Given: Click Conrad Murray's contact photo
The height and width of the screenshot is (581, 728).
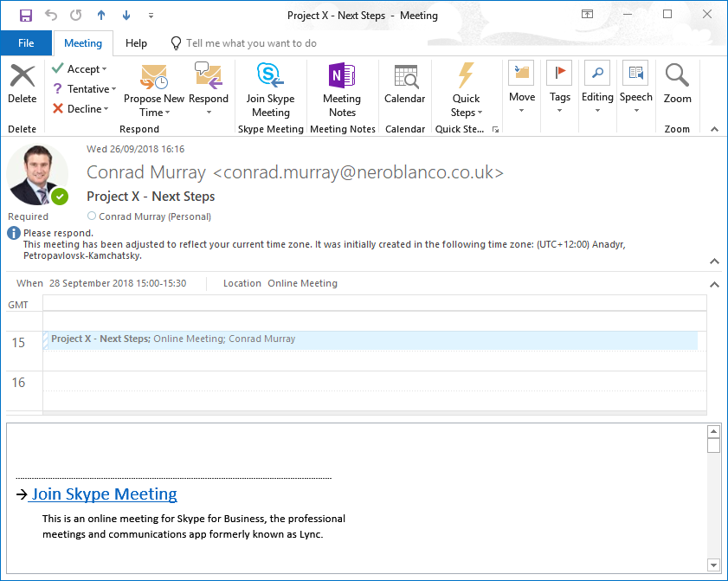Looking at the screenshot, I should (x=36, y=174).
